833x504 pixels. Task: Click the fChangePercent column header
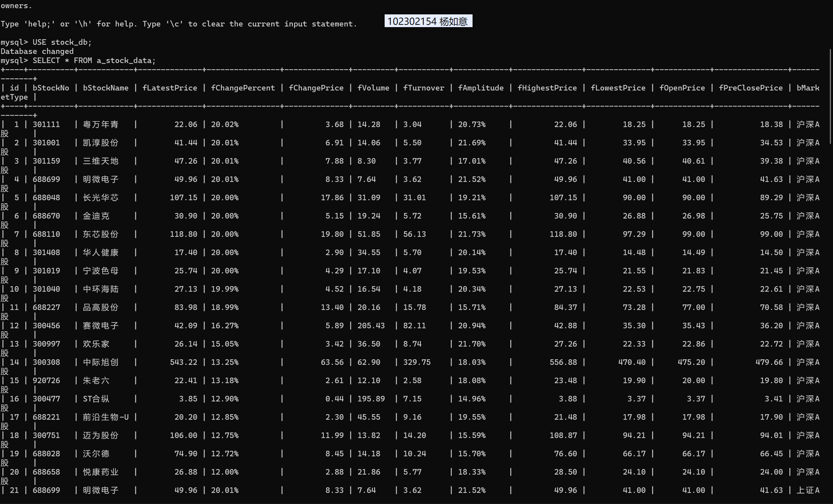click(x=243, y=88)
